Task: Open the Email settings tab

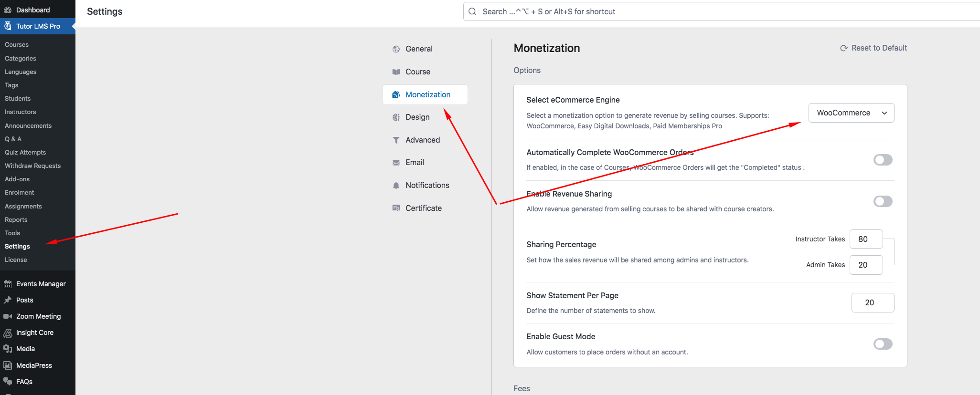Action: (x=425, y=163)
